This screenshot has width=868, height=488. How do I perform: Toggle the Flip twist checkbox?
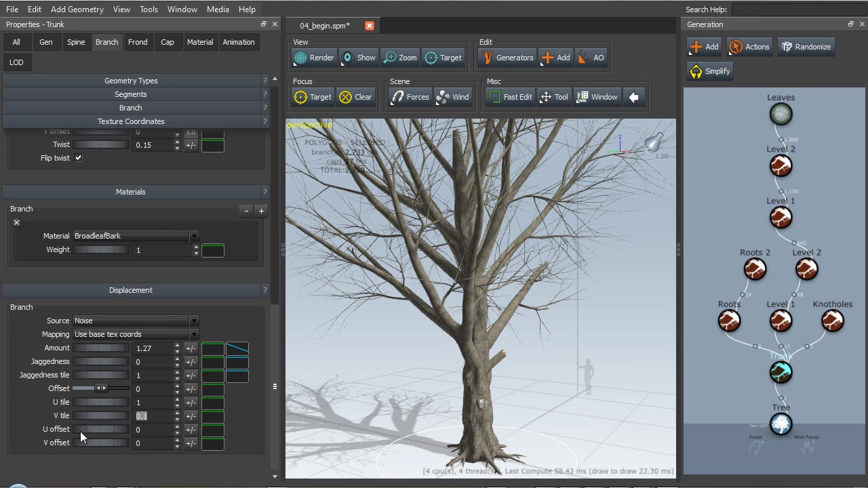[x=78, y=157]
